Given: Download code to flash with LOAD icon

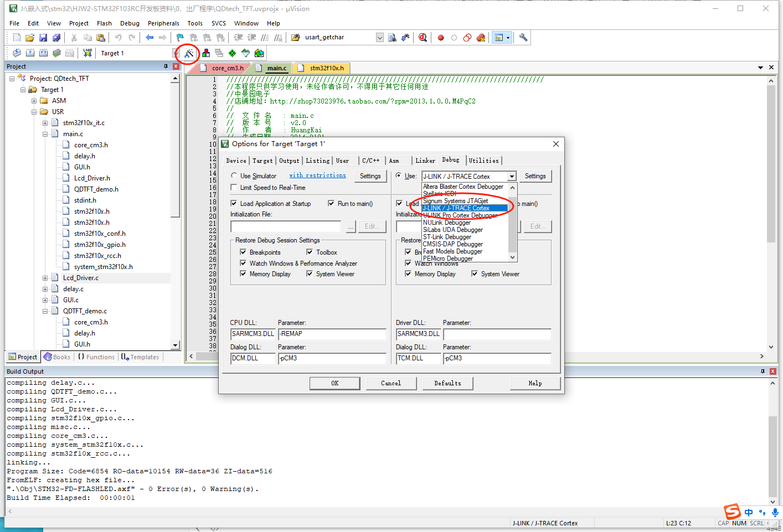Looking at the screenshot, I should pos(87,53).
